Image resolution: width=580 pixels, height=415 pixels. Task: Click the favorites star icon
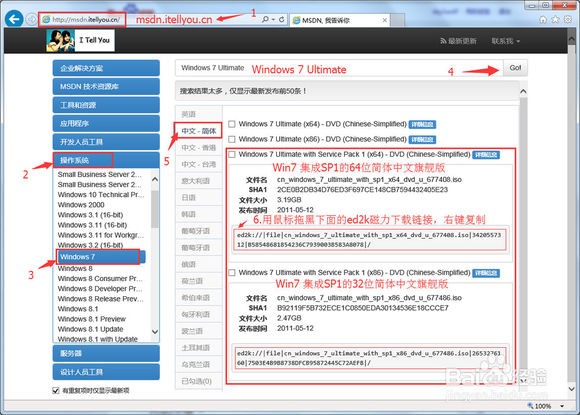pos(556,20)
